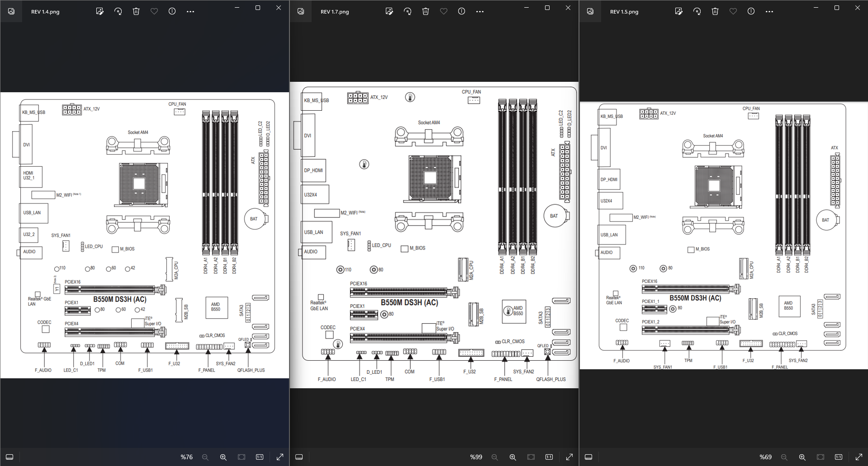Click the REV 1.5.png title text

[624, 12]
